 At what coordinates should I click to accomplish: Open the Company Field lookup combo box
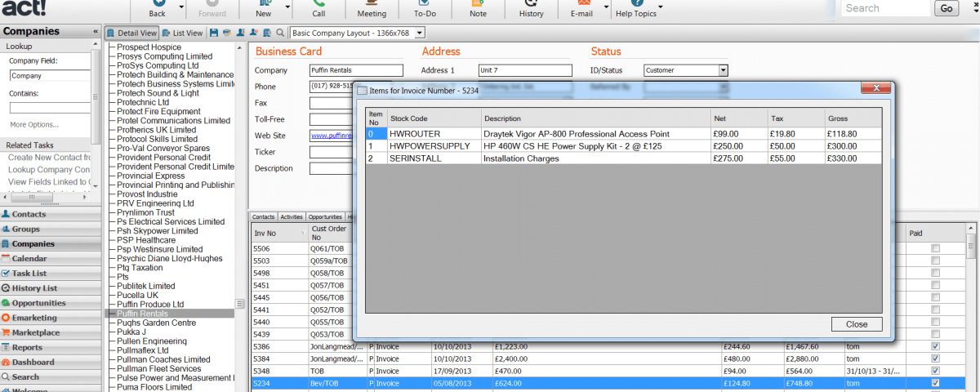tap(49, 76)
